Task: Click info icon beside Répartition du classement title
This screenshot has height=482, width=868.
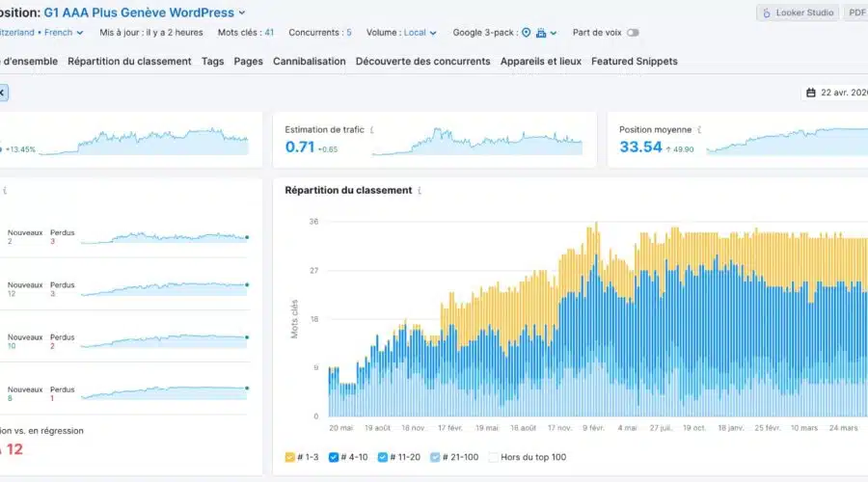Action: (420, 191)
